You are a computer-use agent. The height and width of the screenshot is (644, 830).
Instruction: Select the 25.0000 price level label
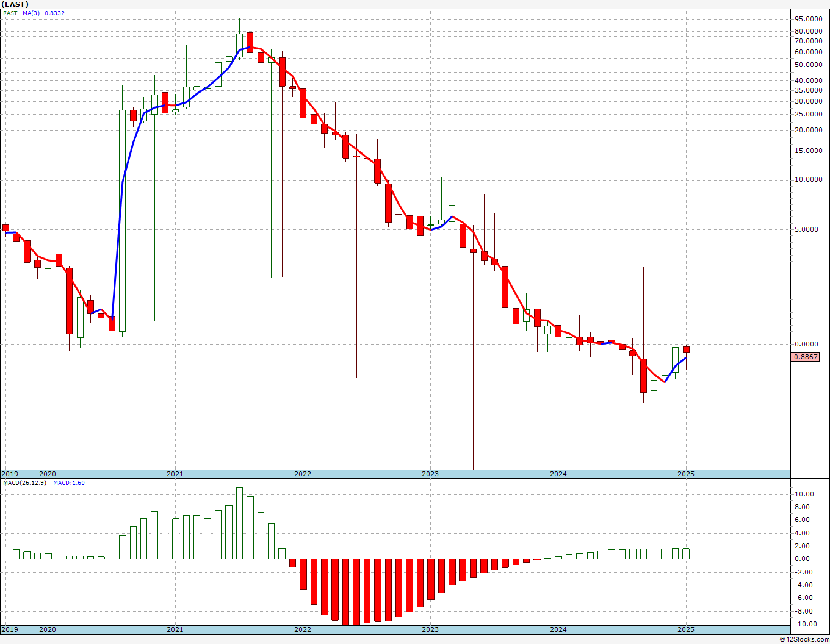pos(808,114)
